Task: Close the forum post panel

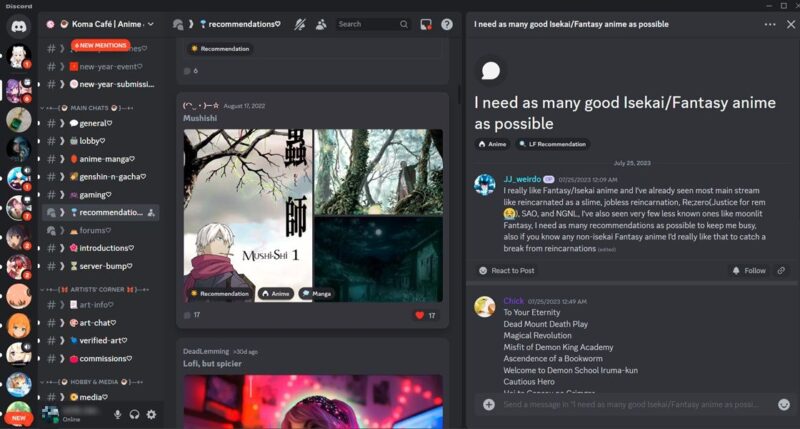Action: pyautogui.click(x=790, y=24)
